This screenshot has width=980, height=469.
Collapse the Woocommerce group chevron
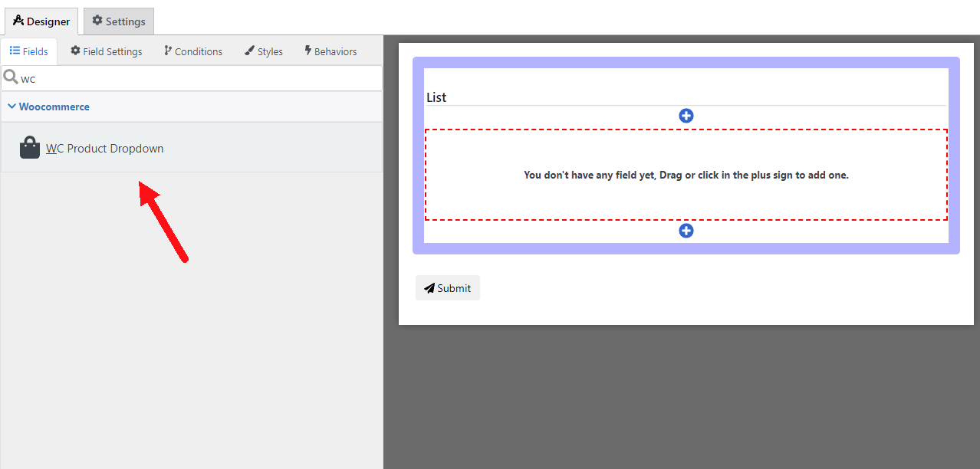(12, 107)
